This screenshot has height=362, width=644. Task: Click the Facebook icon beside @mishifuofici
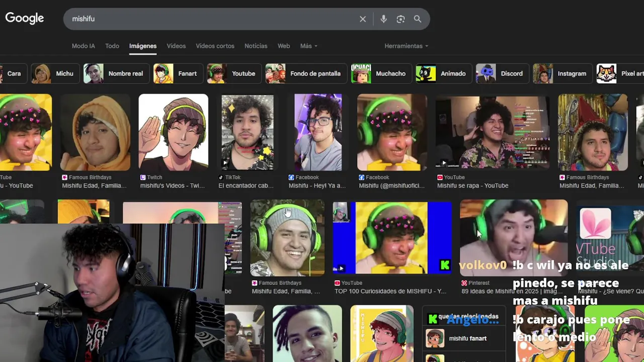361,177
